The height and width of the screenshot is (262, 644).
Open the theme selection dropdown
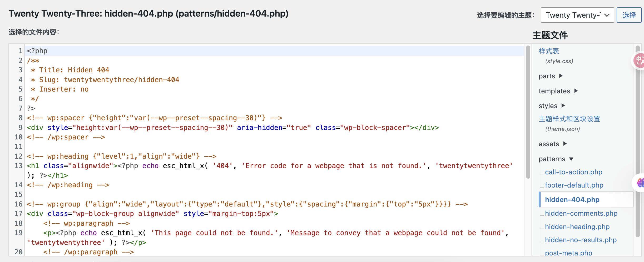click(577, 15)
